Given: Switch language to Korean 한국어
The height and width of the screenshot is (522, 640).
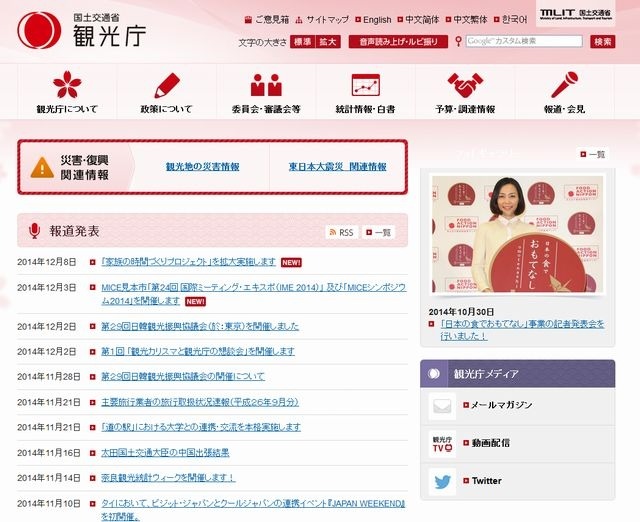Looking at the screenshot, I should pyautogui.click(x=511, y=20).
